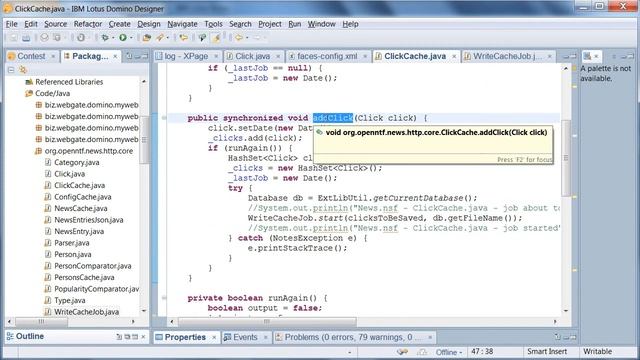The width and height of the screenshot is (640, 360).
Task: Close the Outline panel
Action: [143, 337]
